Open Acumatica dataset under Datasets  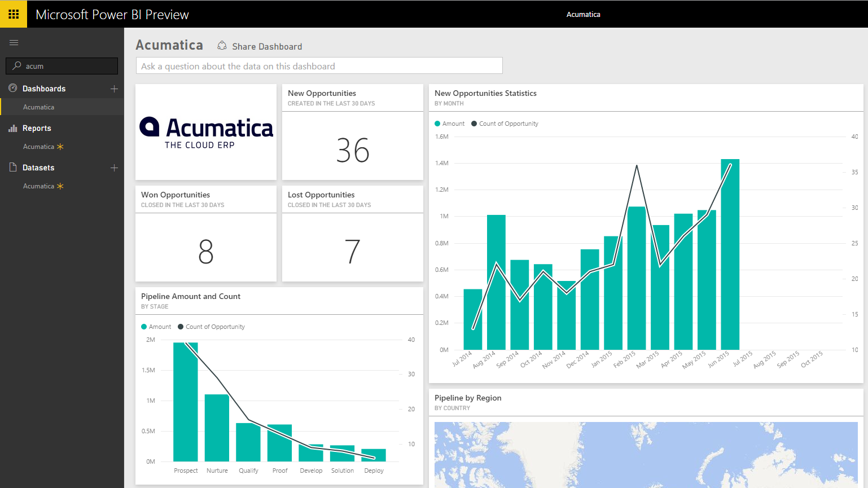tap(38, 186)
